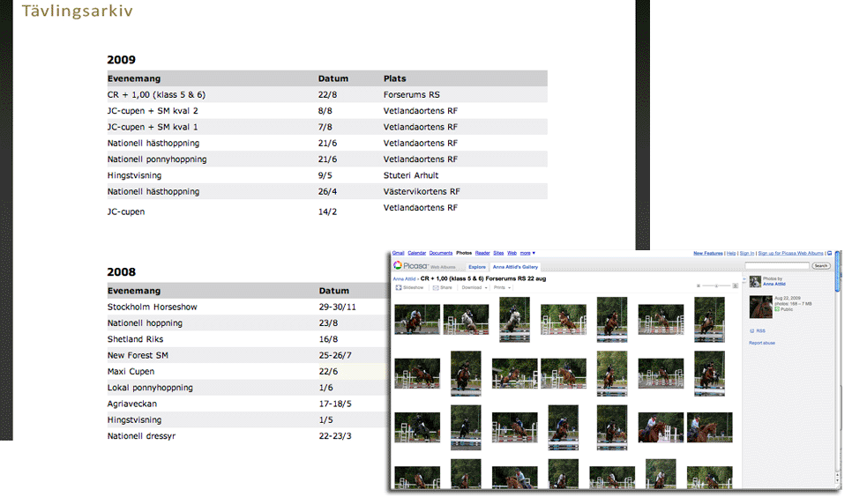Open the Download dropdown

pyautogui.click(x=475, y=287)
